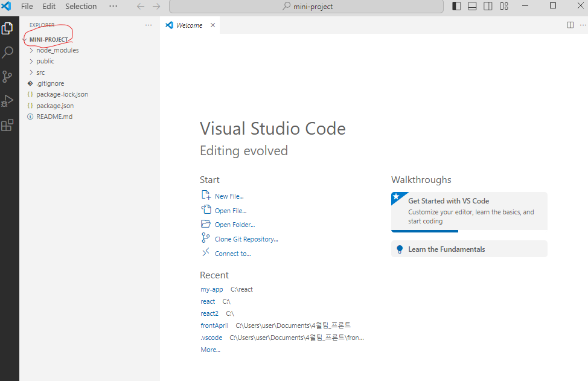Click the Open Folder icon under Start
The width and height of the screenshot is (588, 381).
(x=206, y=224)
